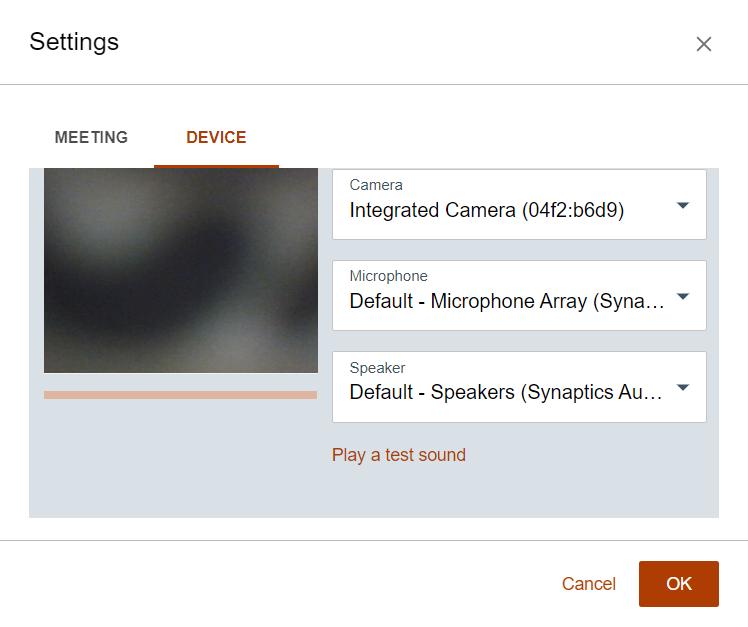Expand the Speaker dropdown arrow
Viewport: 748px width, 627px height.
[683, 387]
